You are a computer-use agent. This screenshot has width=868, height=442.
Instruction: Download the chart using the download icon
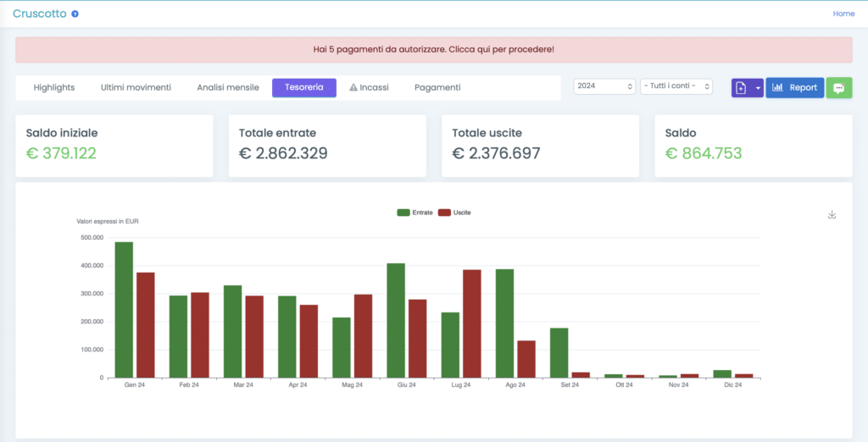[832, 215]
